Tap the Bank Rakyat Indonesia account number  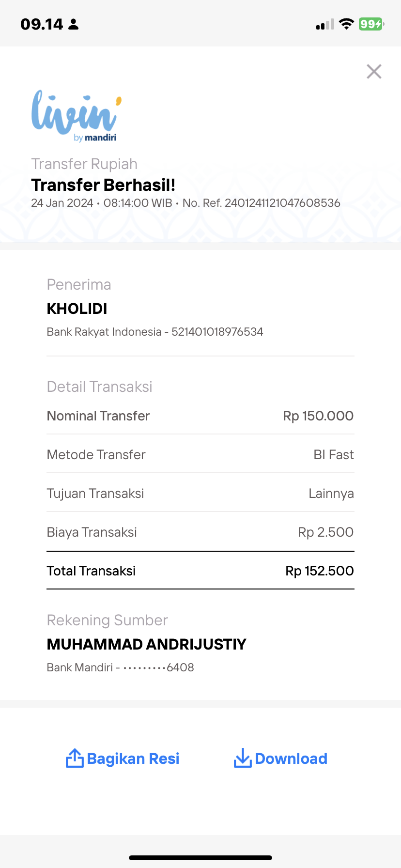(x=217, y=332)
